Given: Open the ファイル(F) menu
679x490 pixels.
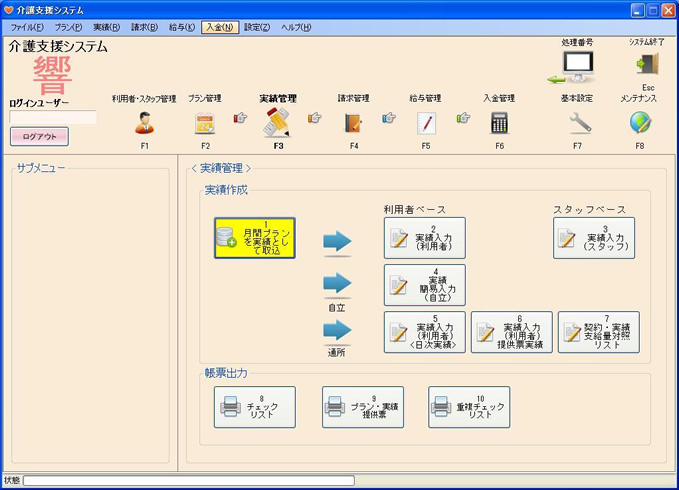Looking at the screenshot, I should coord(27,27).
